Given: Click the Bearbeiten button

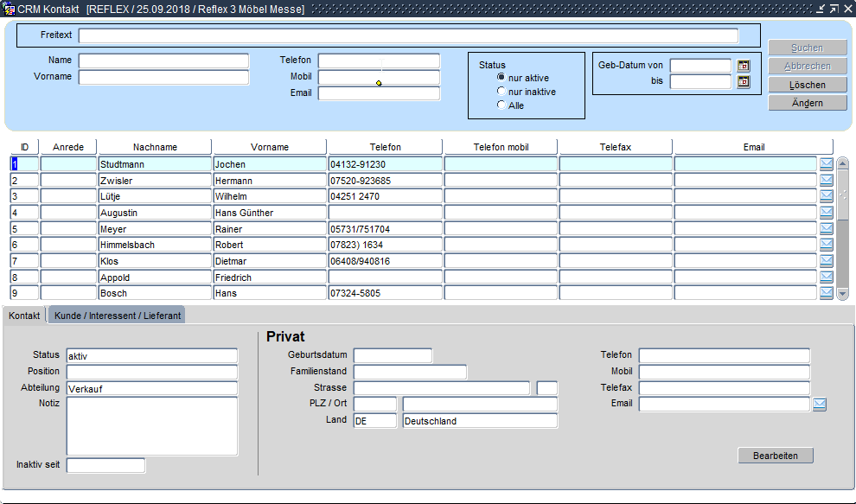Looking at the screenshot, I should (775, 456).
